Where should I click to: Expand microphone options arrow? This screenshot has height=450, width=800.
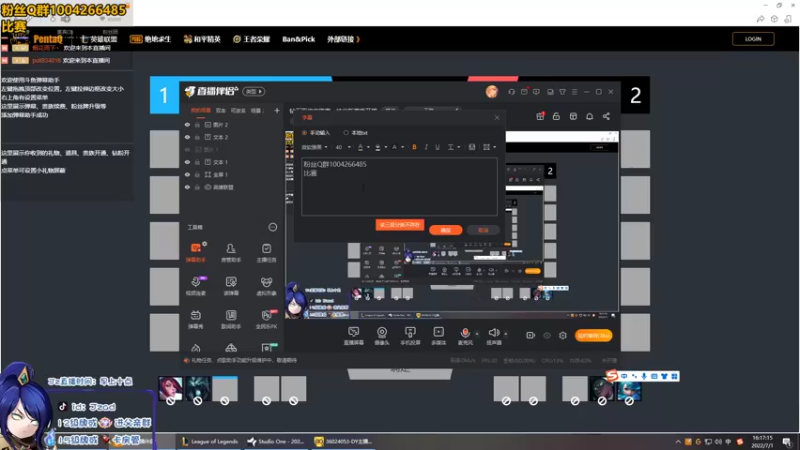tap(477, 334)
